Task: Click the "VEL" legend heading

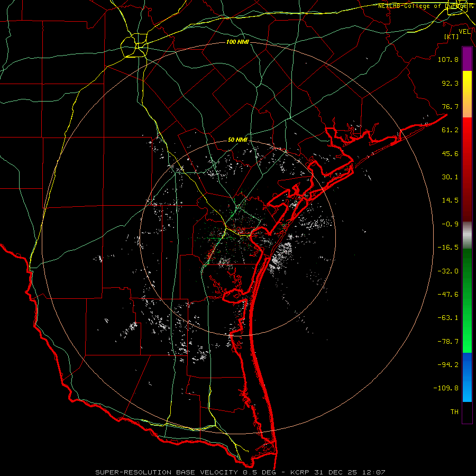Action: click(x=465, y=32)
